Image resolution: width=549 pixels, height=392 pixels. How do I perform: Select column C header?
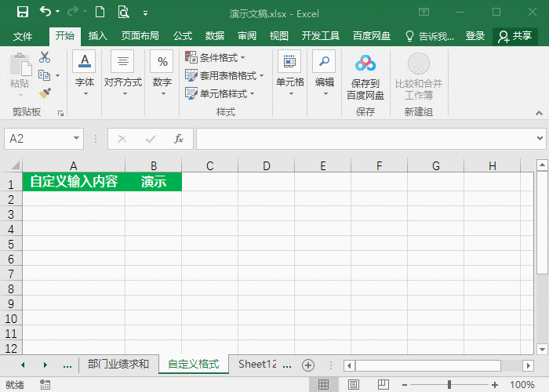point(209,165)
